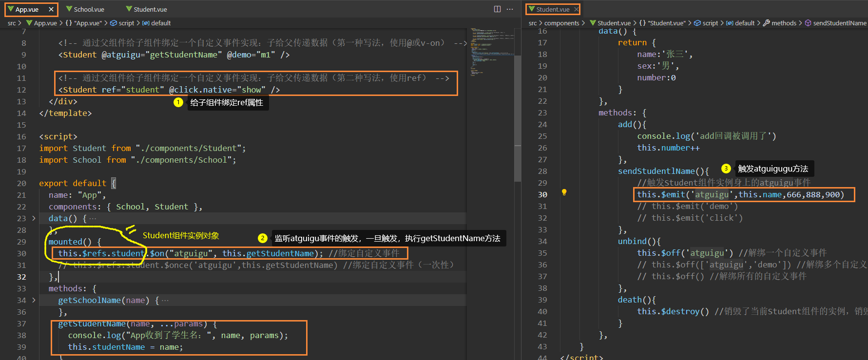Click the this.studentName = name line

tap(125, 347)
